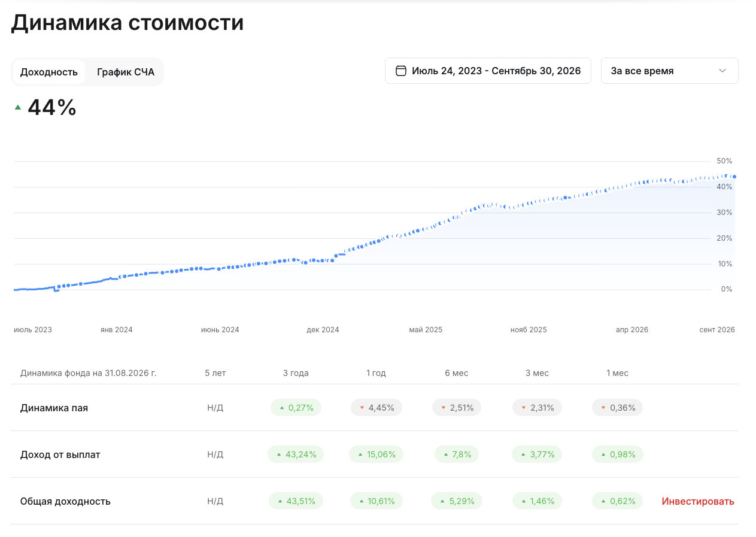
Task: Click the 50% y-axis label
Action: [x=724, y=161]
